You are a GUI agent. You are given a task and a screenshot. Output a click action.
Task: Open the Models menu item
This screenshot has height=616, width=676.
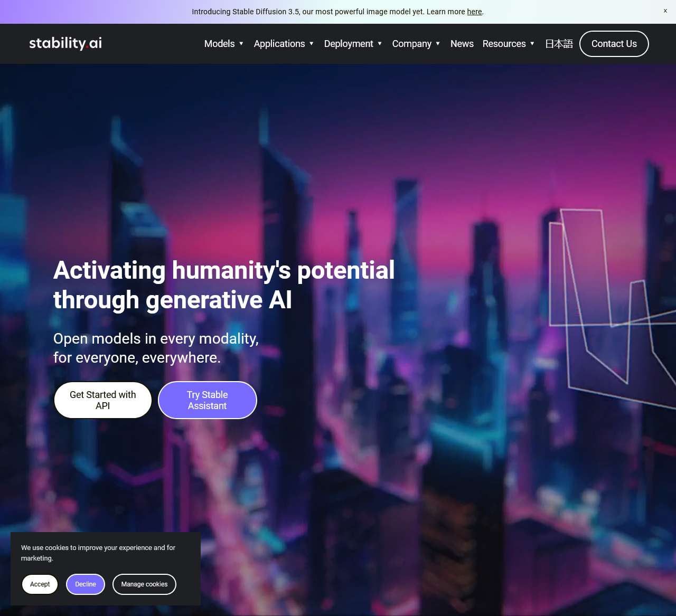pos(219,44)
